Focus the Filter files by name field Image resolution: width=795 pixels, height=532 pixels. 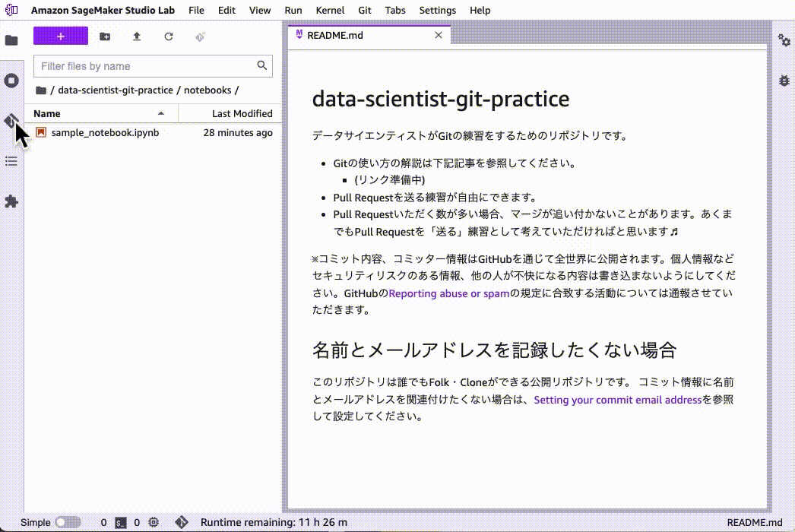(153, 66)
